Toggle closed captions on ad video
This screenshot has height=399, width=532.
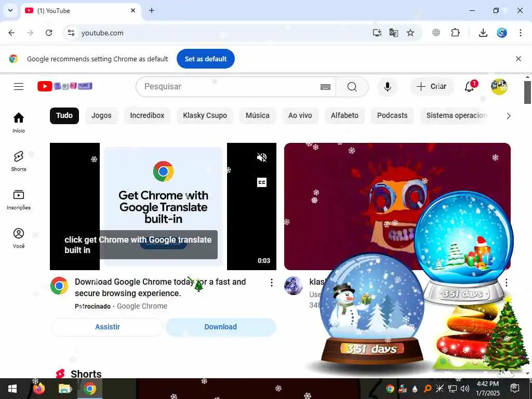[x=262, y=182]
